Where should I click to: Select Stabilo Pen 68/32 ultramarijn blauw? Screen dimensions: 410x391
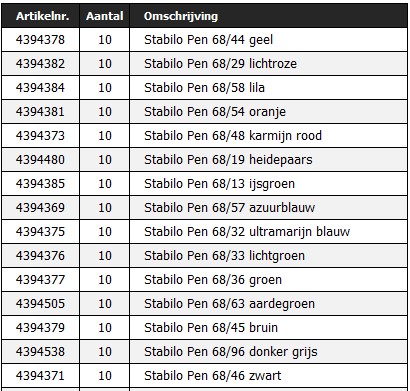(247, 232)
